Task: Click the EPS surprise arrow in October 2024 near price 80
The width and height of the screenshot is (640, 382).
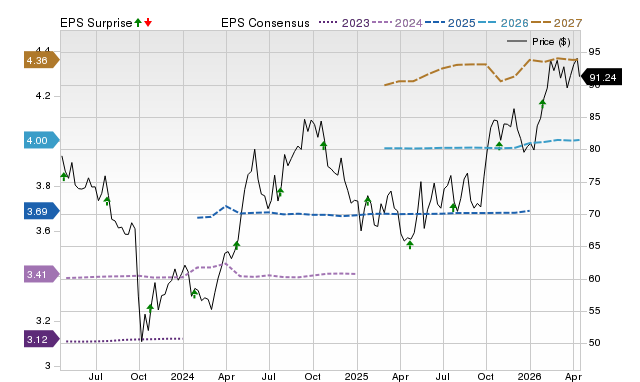Action: coord(324,145)
